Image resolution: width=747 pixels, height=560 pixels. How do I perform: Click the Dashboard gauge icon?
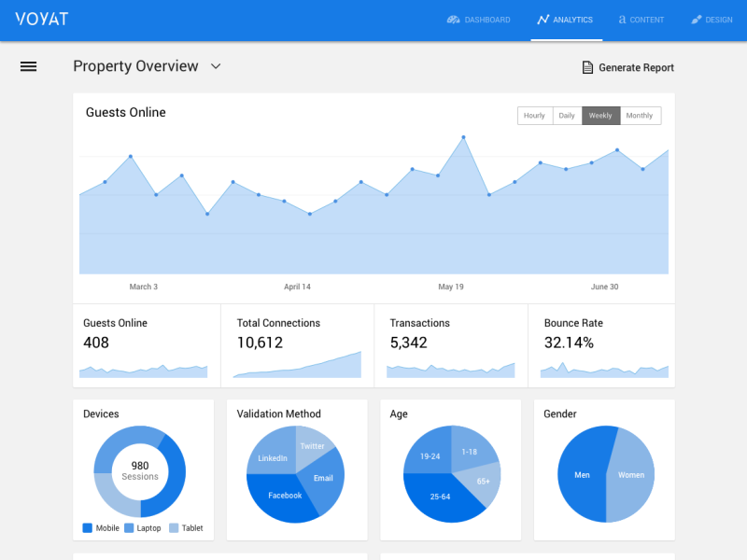point(454,20)
